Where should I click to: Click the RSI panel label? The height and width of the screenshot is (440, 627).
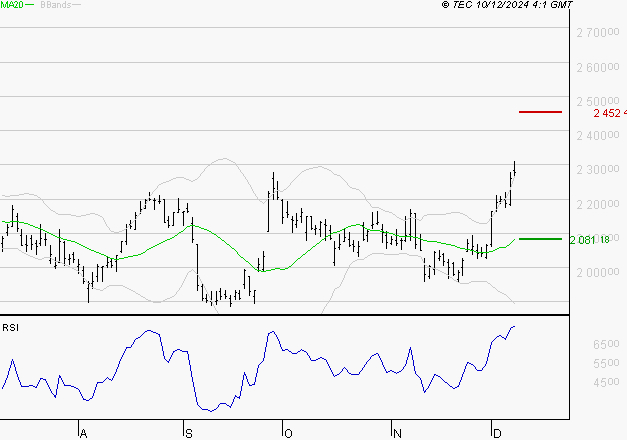click(10, 328)
